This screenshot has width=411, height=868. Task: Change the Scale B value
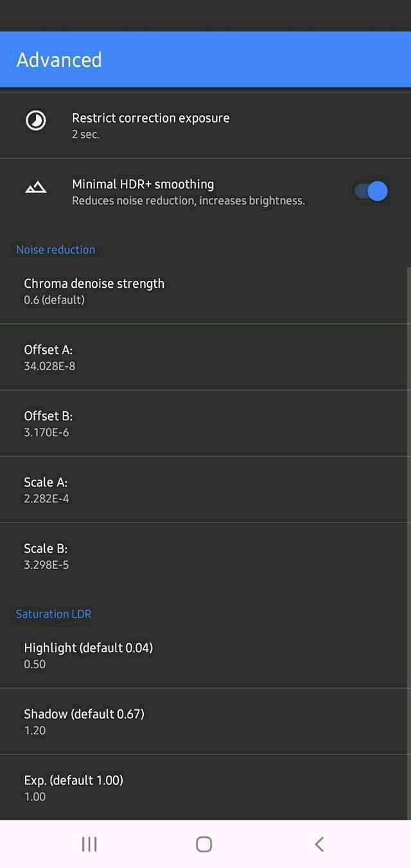tap(46, 556)
